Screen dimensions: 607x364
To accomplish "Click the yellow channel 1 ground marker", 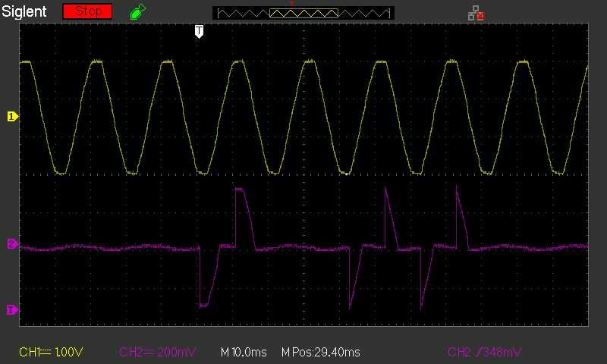I will pos(12,117).
